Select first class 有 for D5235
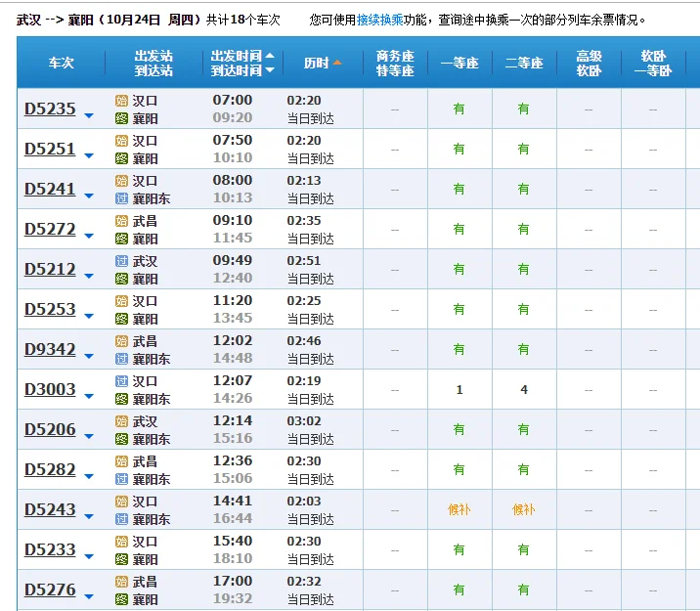Screen dimensions: 700x611 tap(459, 109)
